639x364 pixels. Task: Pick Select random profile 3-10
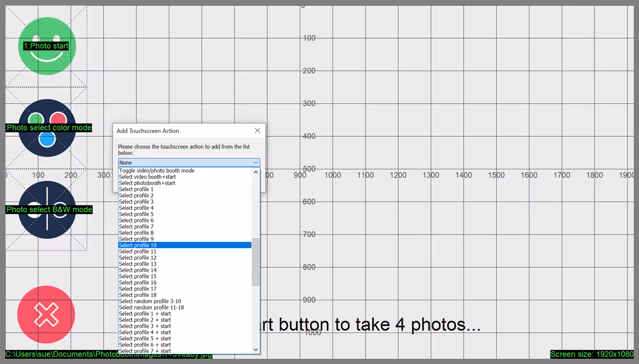(185, 302)
